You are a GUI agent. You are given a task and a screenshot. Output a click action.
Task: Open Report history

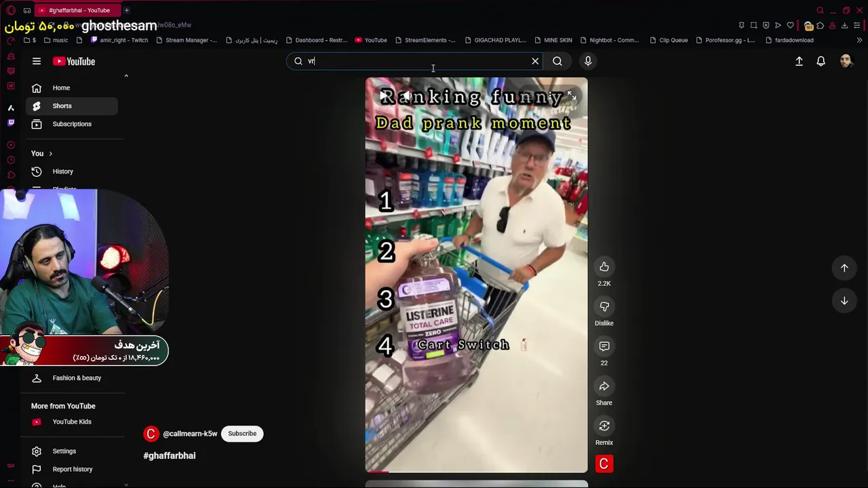(x=72, y=469)
